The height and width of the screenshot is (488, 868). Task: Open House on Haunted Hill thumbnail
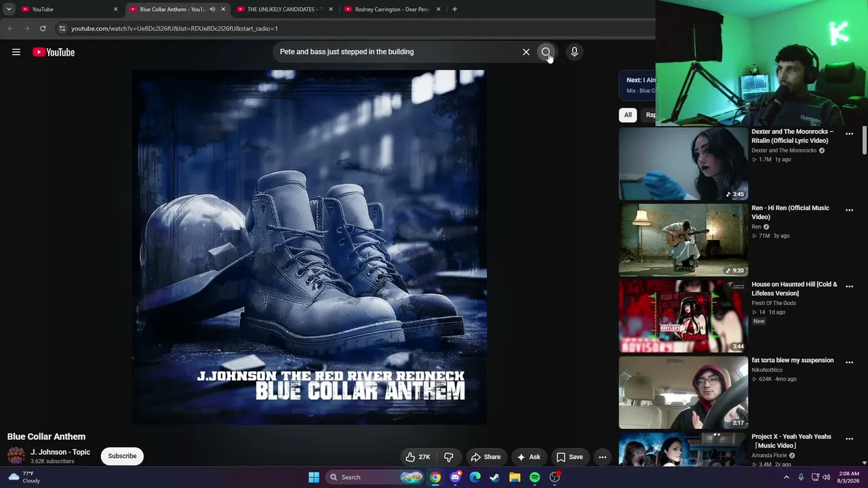click(683, 317)
